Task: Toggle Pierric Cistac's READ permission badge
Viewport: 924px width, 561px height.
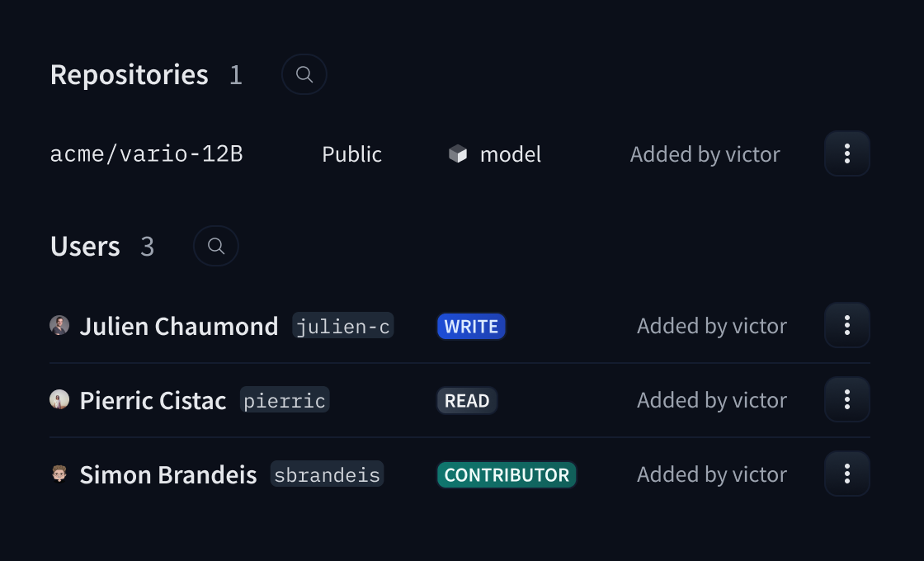Action: [x=466, y=400]
